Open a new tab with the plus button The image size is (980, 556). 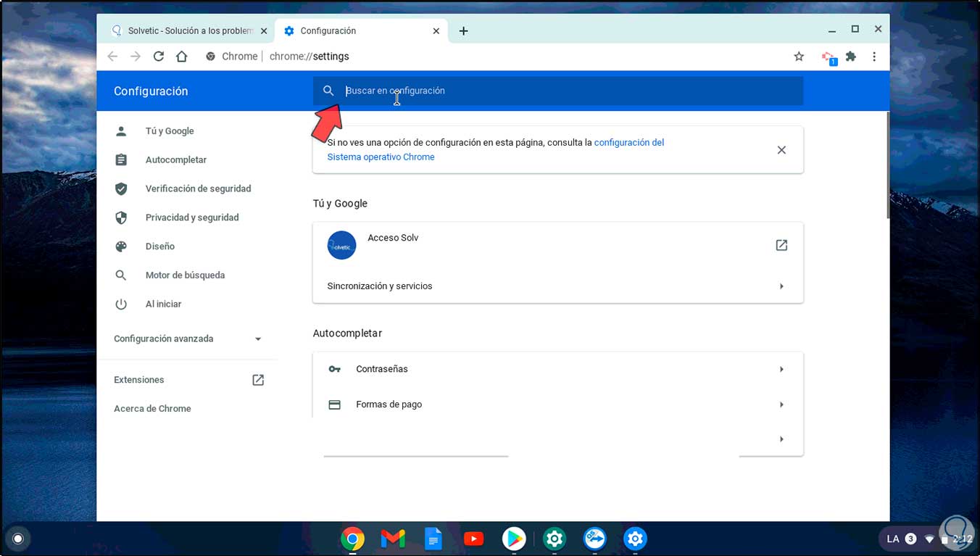464,30
